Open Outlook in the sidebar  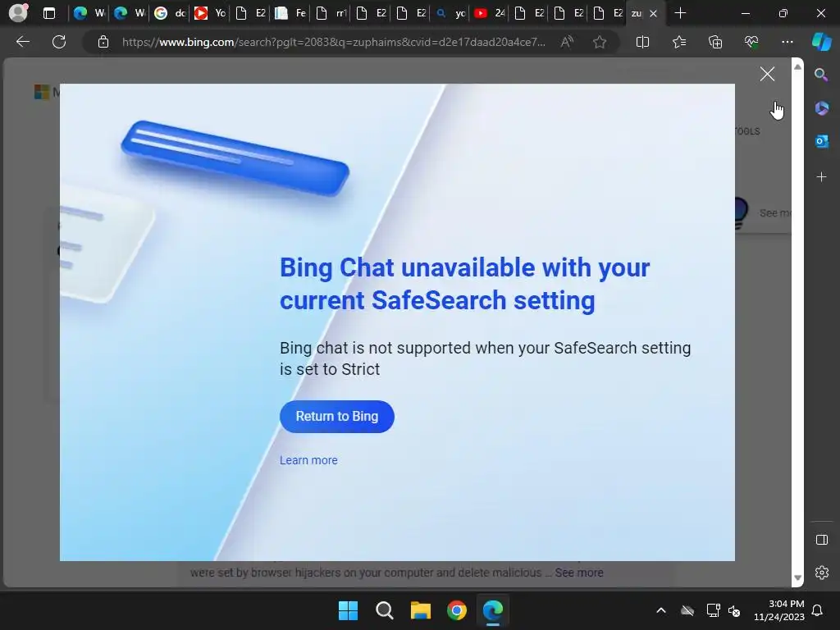coord(821,141)
